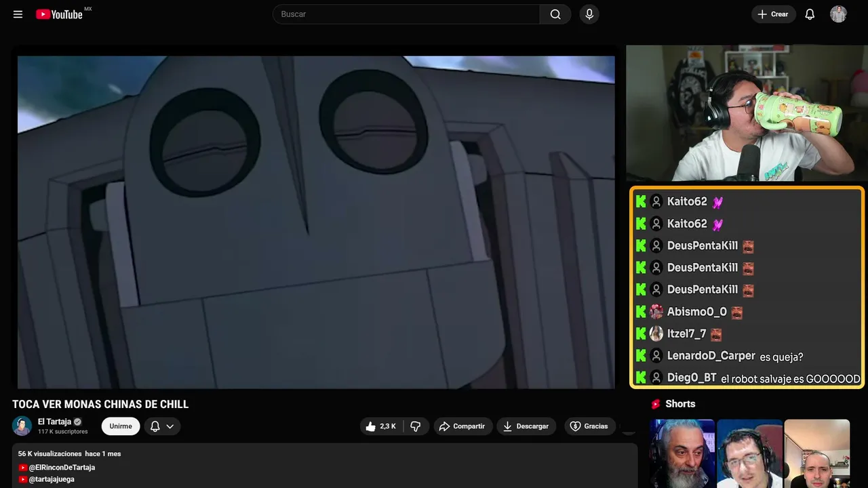Go to the YouTube home logo
This screenshot has width=868, height=488.
(59, 14)
